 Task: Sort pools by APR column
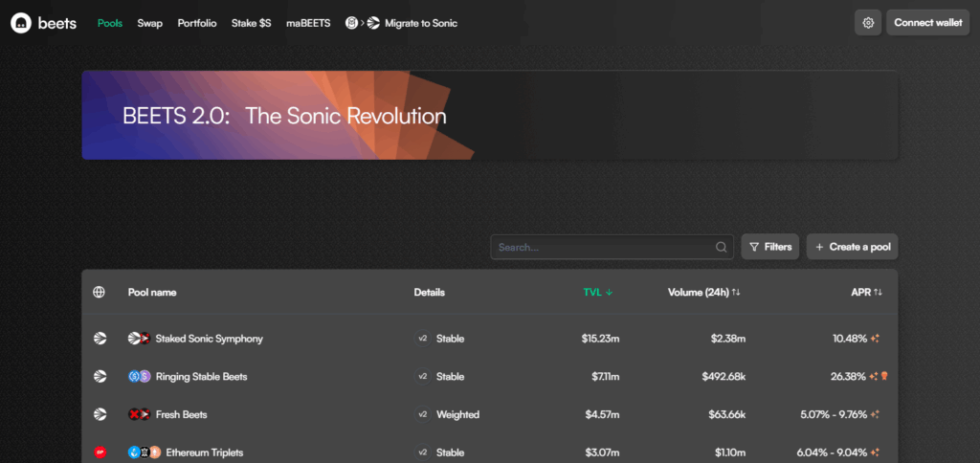pyautogui.click(x=866, y=292)
